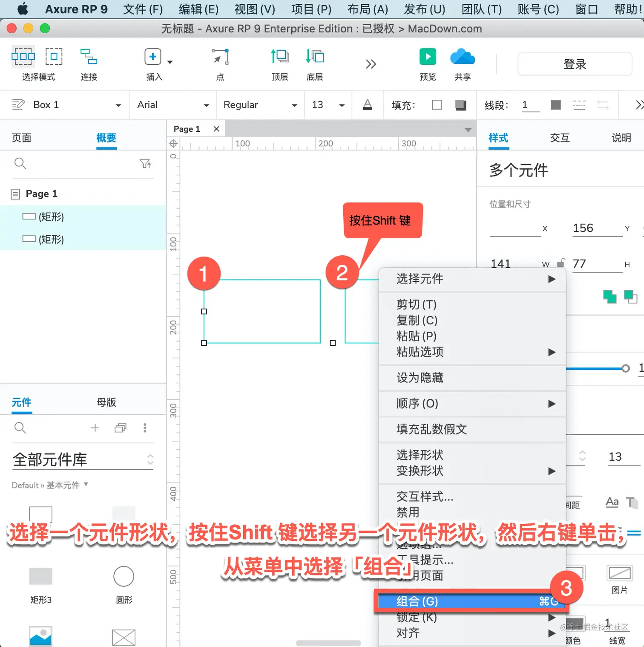Click the fill shadow dark swatch

pyautogui.click(x=461, y=105)
